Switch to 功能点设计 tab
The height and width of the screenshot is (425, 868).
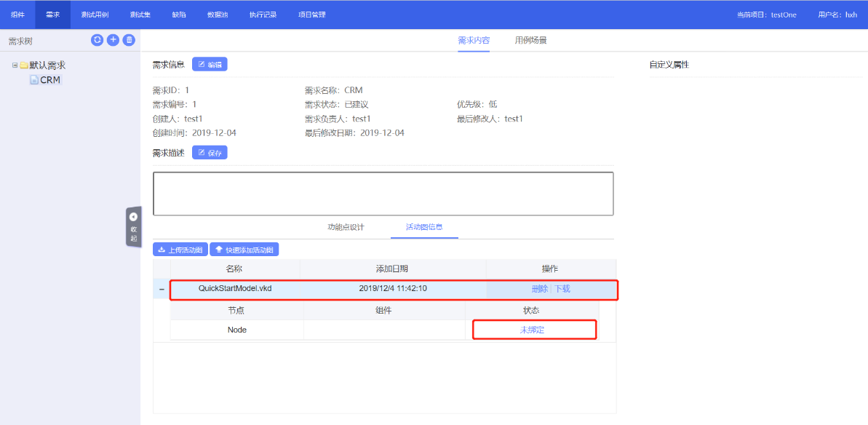(x=346, y=227)
